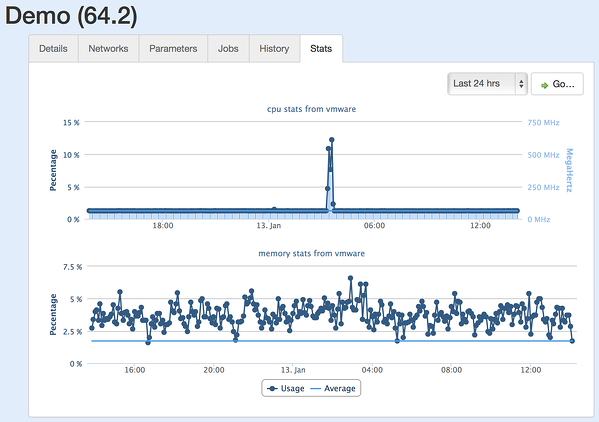Click the 16:00 label on memory chart
This screenshot has height=422, width=599.
(x=134, y=370)
